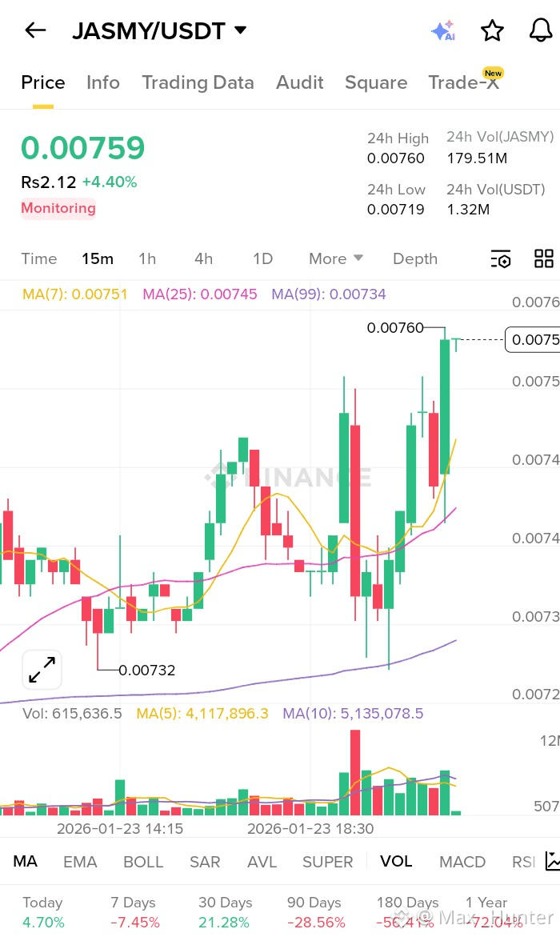Select the 1D chart interval
The image size is (560, 937).
262,258
